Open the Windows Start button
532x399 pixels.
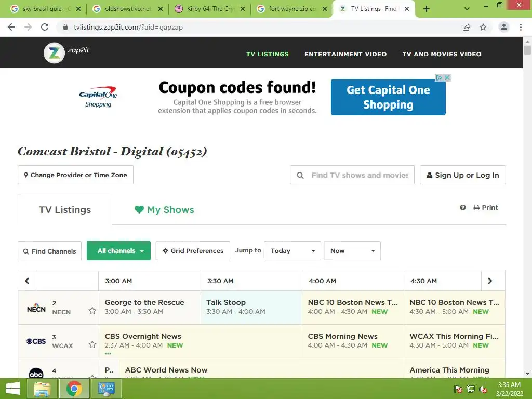click(13, 389)
